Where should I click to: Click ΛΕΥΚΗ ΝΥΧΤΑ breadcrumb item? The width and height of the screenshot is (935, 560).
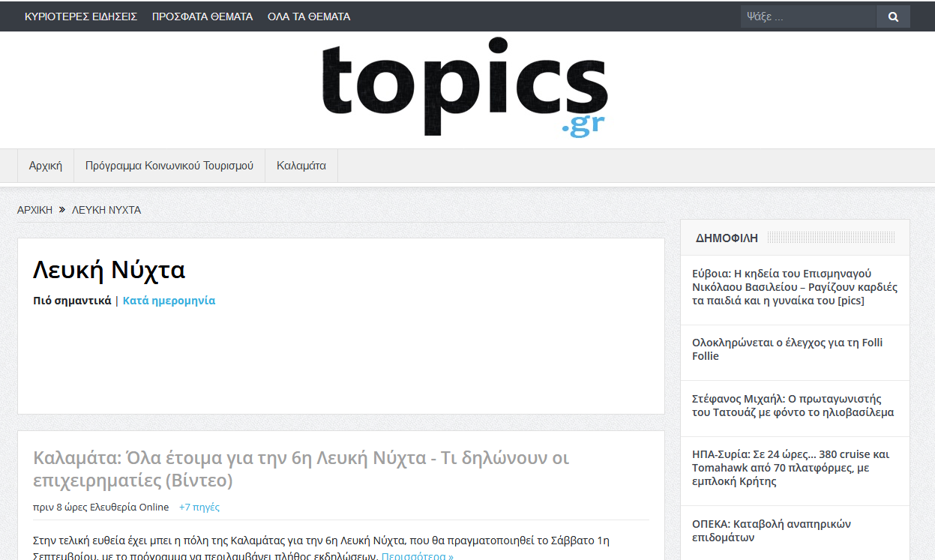tap(106, 210)
